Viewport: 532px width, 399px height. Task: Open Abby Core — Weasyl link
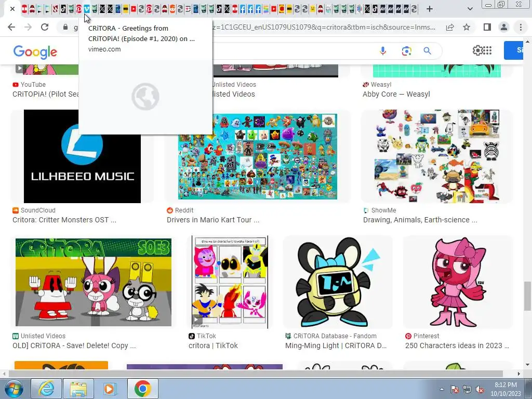point(396,94)
